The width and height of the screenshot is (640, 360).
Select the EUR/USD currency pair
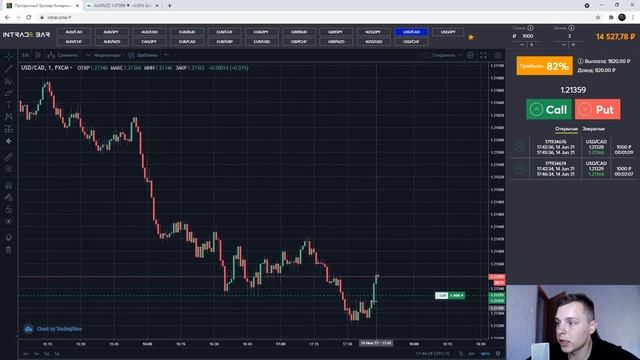coord(262,42)
